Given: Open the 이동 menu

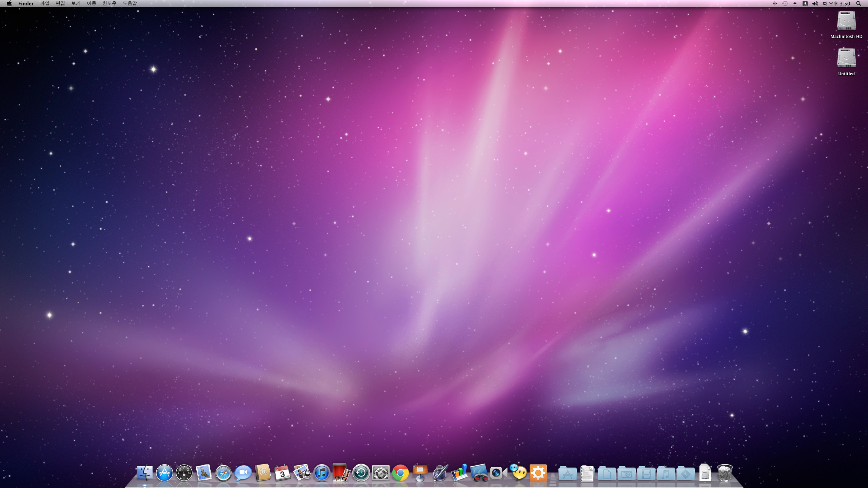Looking at the screenshot, I should click(92, 3).
